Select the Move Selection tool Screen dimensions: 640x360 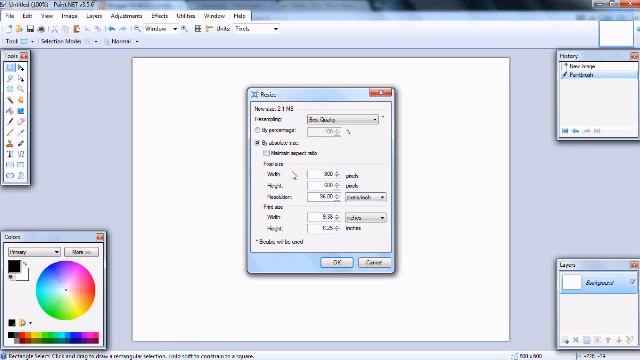click(21, 78)
